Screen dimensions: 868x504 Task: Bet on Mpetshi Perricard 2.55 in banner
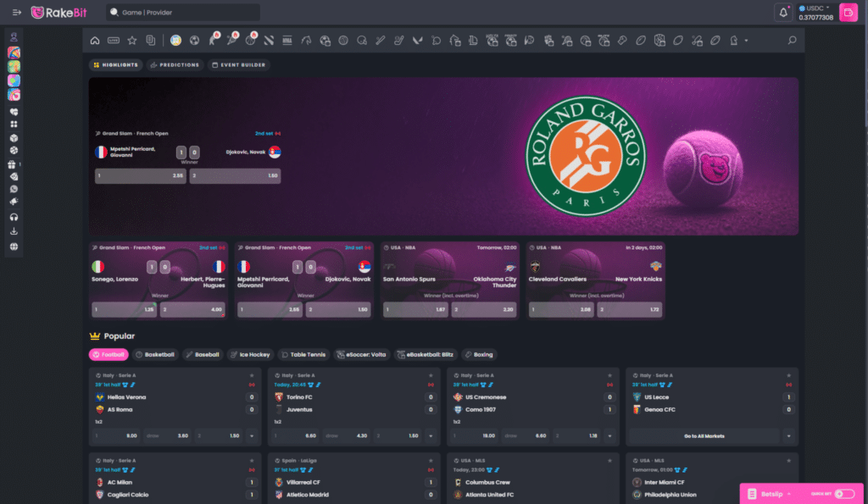pyautogui.click(x=141, y=176)
